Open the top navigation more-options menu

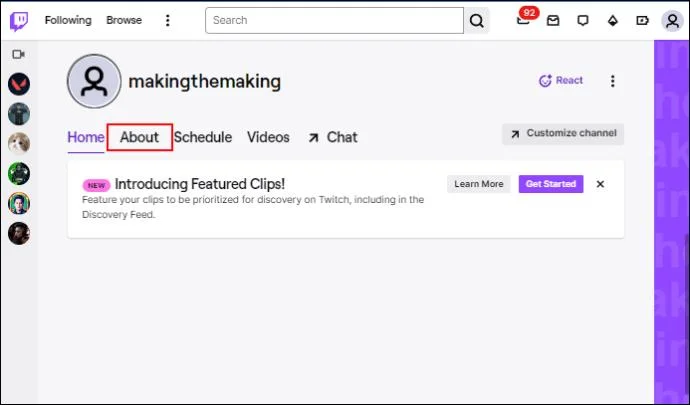click(x=167, y=20)
